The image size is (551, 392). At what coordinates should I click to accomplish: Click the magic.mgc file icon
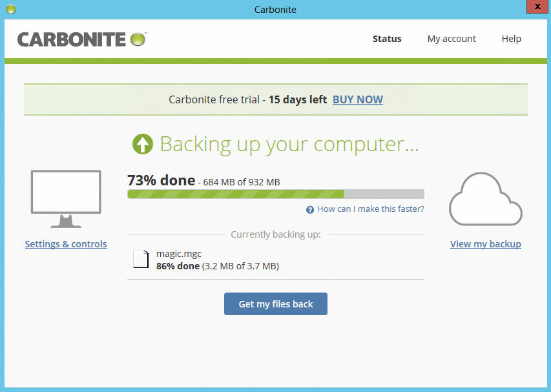coord(141,259)
